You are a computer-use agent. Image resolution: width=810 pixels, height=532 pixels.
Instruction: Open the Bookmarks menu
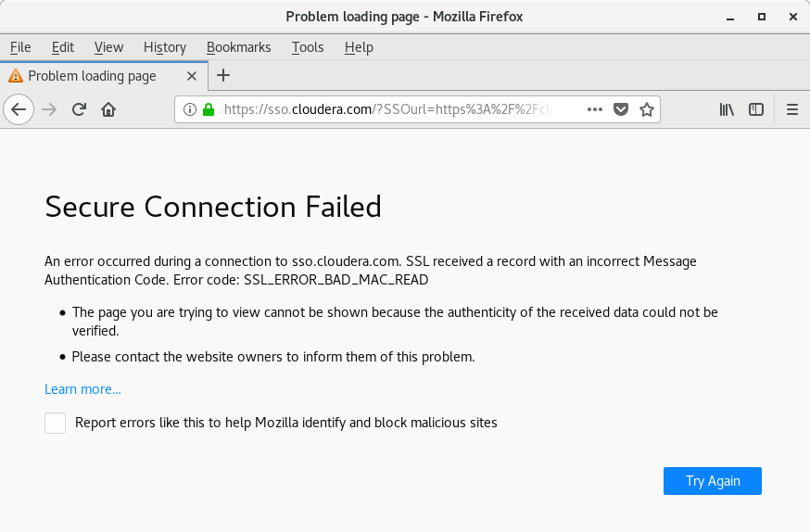click(x=238, y=47)
